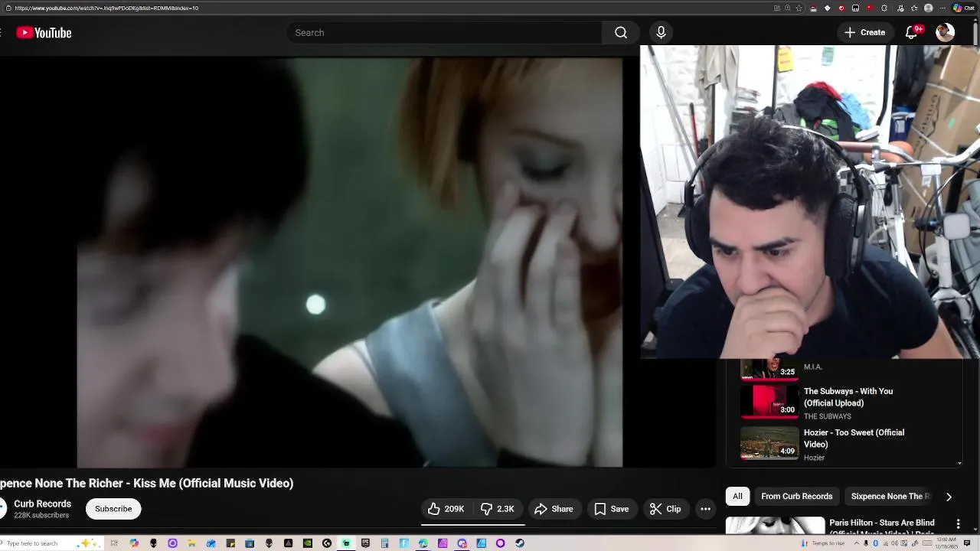Open Windows Task View on taskbar
Image resolution: width=980 pixels, height=551 pixels.
(x=114, y=543)
